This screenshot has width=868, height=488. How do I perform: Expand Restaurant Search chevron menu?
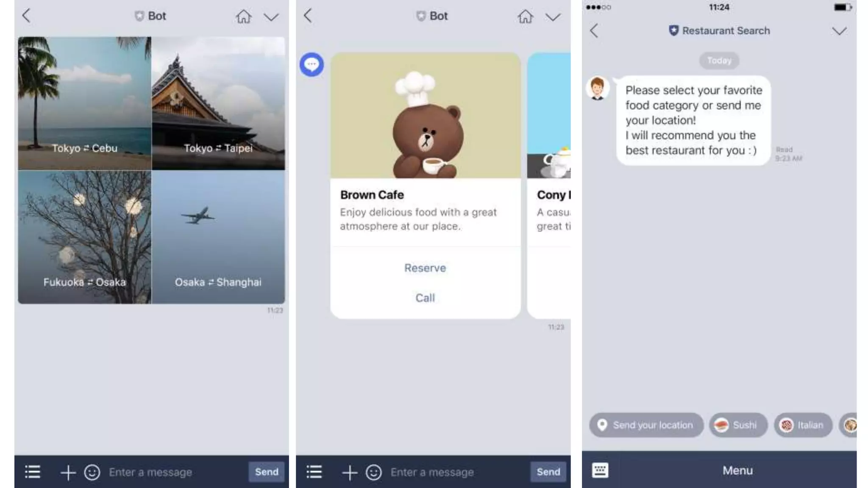[839, 31]
